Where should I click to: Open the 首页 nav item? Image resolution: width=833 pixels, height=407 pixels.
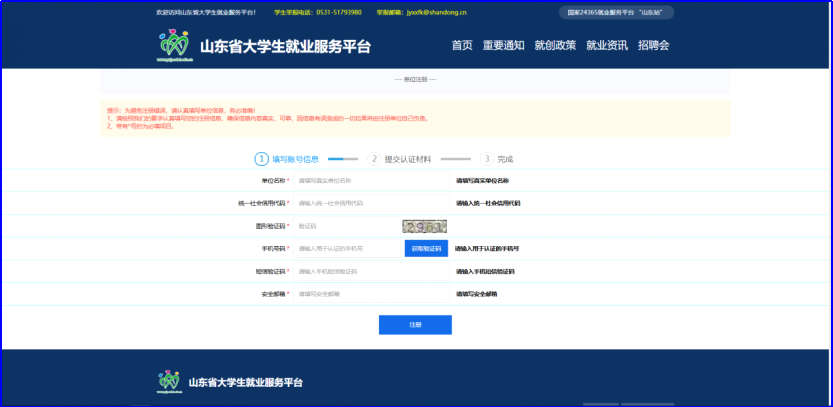pos(462,45)
